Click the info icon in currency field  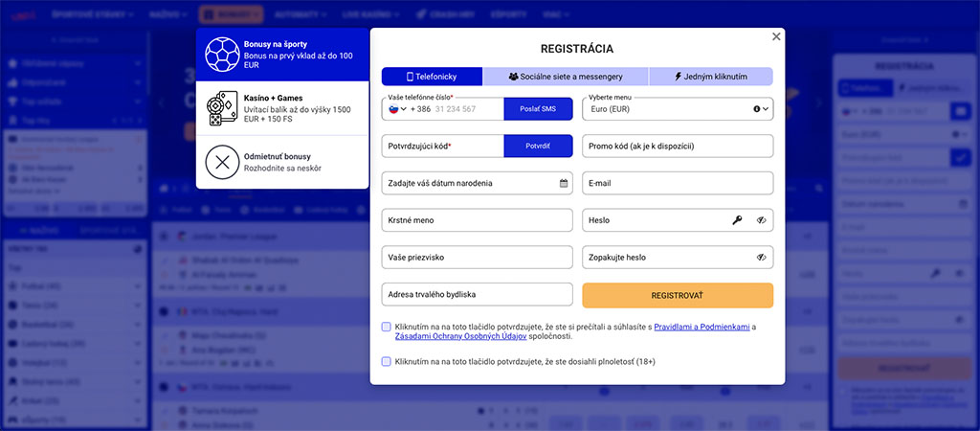click(756, 109)
